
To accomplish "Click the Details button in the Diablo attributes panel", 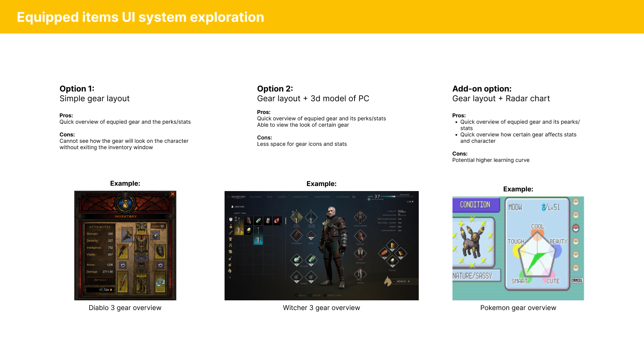I will pos(100,280).
